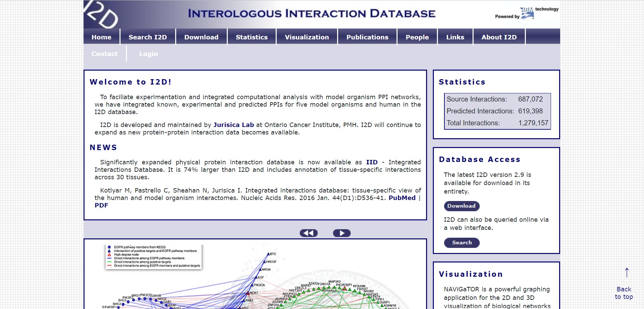Click the Login menu item

[148, 54]
